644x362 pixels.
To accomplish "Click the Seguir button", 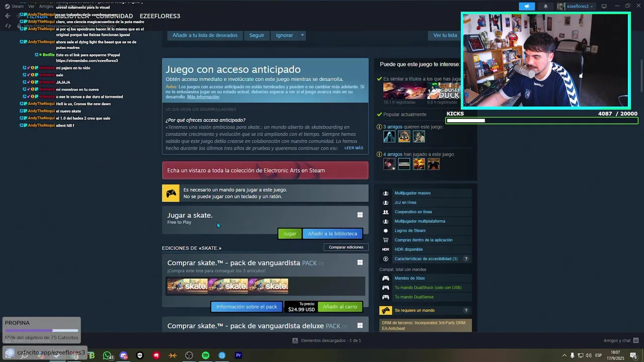I will [257, 35].
